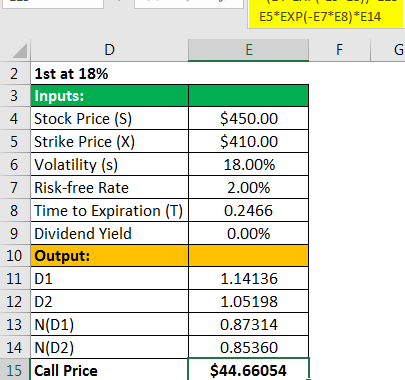Select the 'Dividend Yield' label cell

[109, 233]
